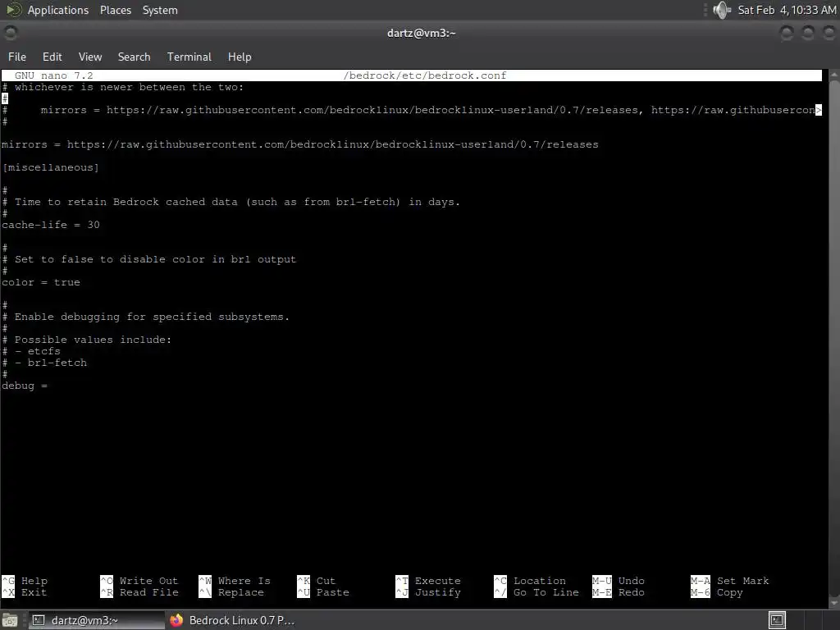Open the System menu
Screen dimensions: 840x630
click(x=160, y=10)
